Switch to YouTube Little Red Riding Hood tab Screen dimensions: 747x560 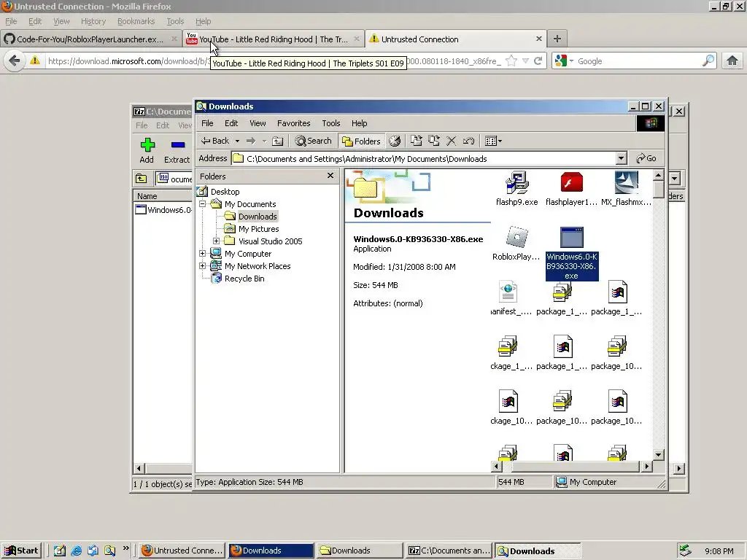coord(273,39)
